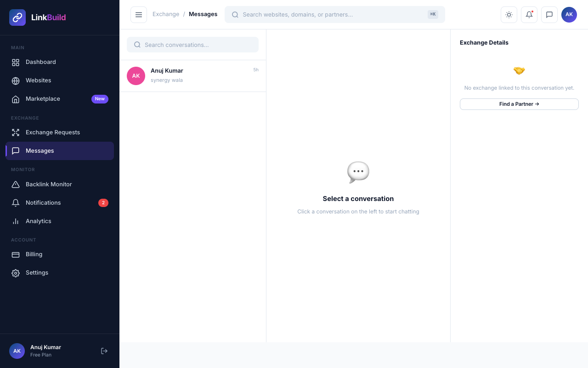Click the Select a conversation heading
This screenshot has height=368, width=588.
[358, 199]
